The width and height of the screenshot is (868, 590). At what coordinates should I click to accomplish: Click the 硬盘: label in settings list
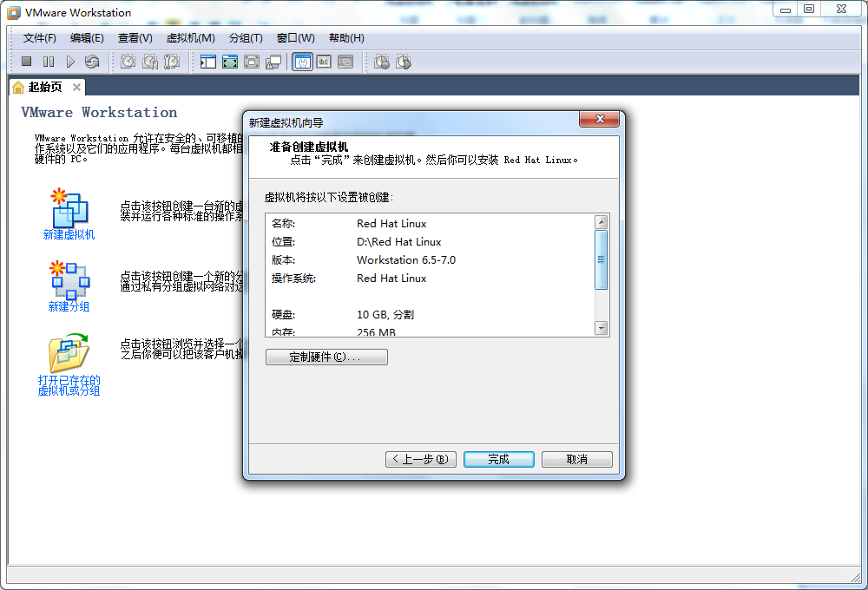(x=284, y=315)
